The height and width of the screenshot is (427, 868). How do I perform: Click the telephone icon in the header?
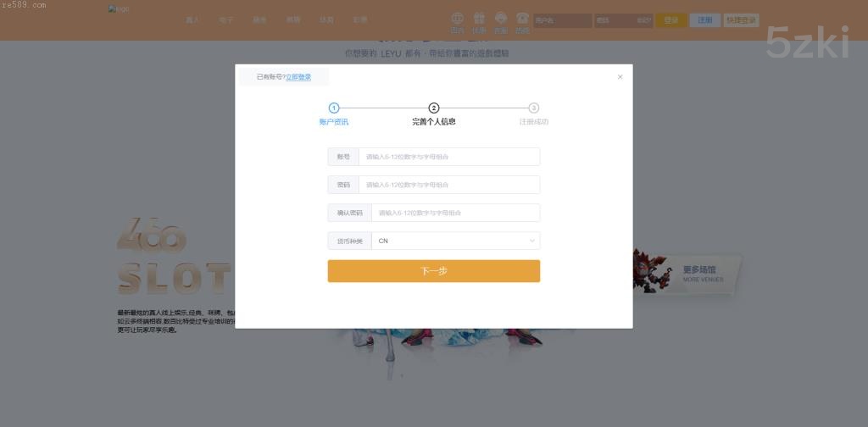(x=522, y=18)
